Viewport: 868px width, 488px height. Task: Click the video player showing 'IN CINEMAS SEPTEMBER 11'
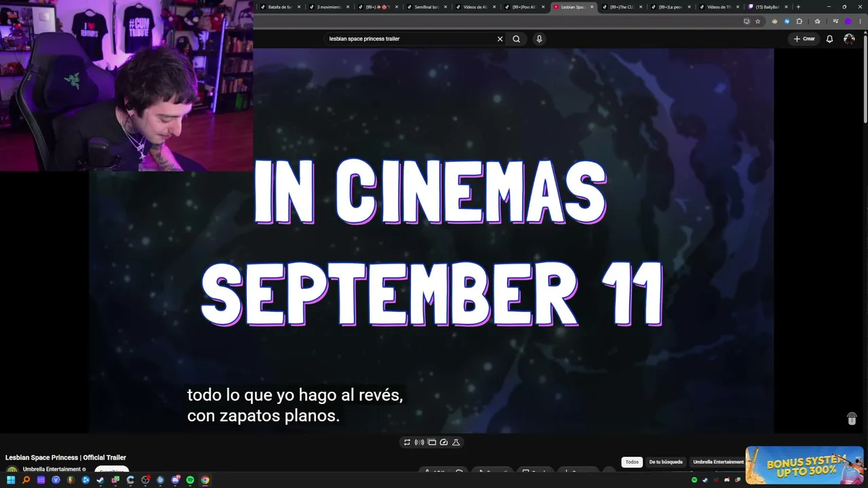point(431,241)
